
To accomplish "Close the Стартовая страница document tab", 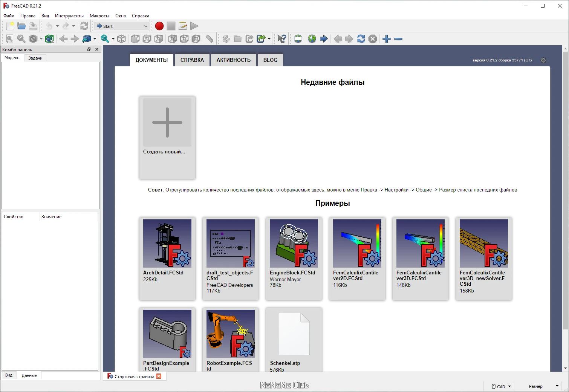I will [159, 376].
